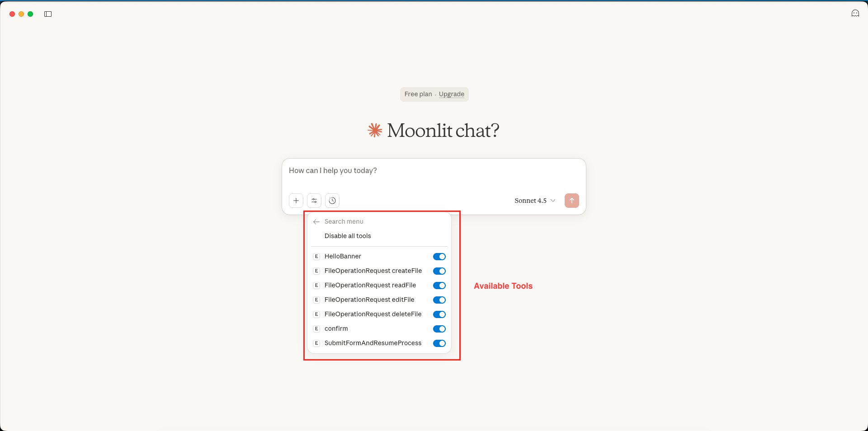Image resolution: width=868 pixels, height=431 pixels.
Task: Open the Sonnet 4.5 model dropdown
Action: (x=535, y=201)
